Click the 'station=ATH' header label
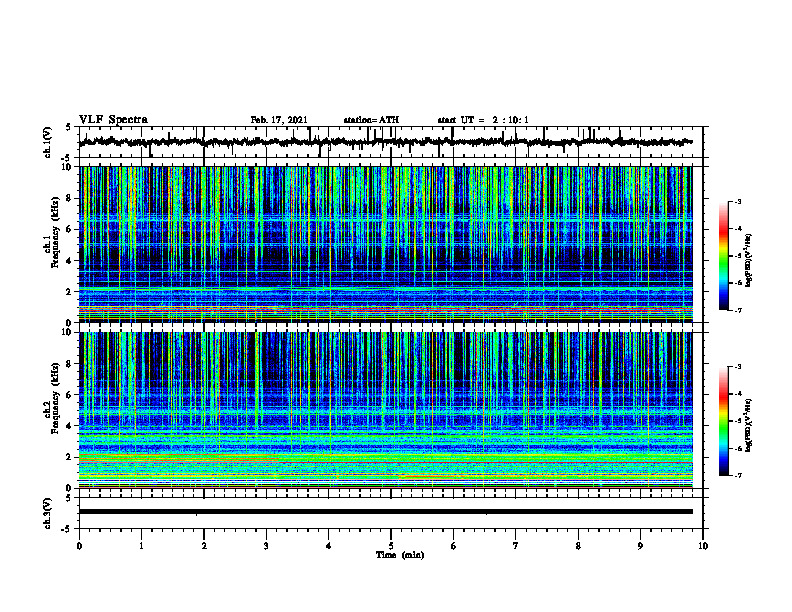Image resolution: width=792 pixels, height=612 pixels. (x=371, y=120)
